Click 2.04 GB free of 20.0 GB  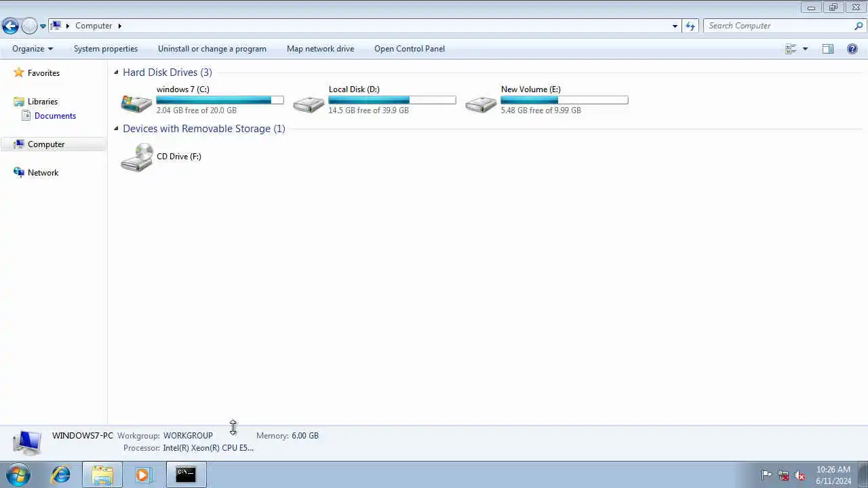click(197, 110)
